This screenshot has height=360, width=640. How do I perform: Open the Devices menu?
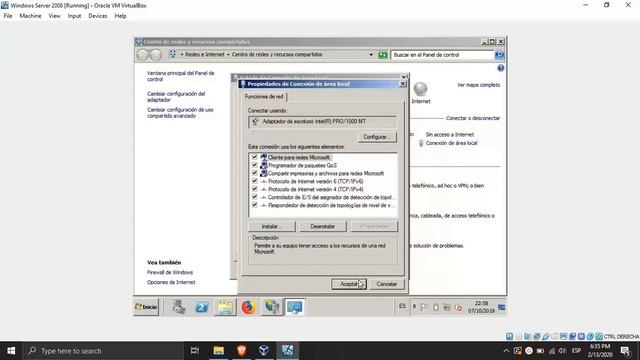(98, 16)
